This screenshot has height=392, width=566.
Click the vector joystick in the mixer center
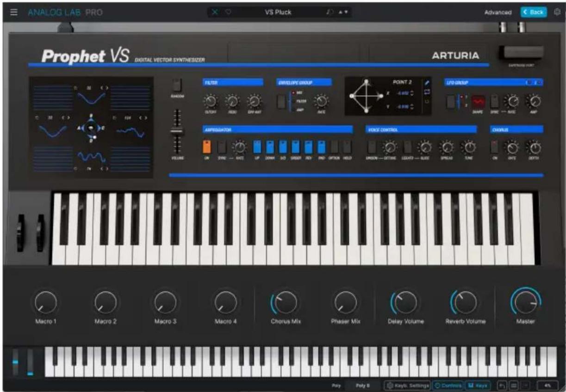[91, 128]
